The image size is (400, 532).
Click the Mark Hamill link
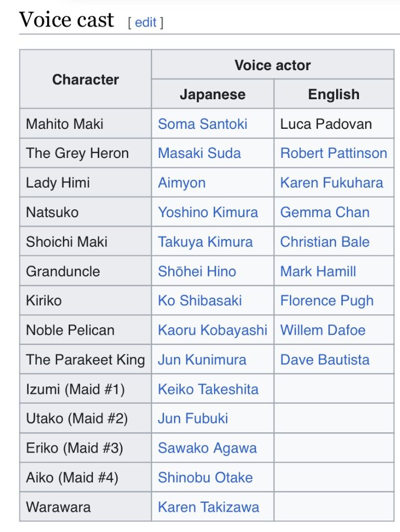pos(318,271)
